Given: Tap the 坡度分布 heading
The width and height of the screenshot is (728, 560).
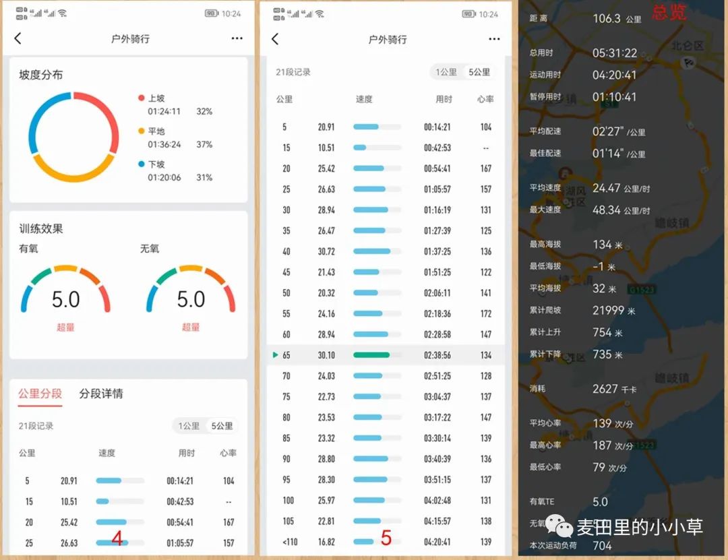Looking at the screenshot, I should click(x=41, y=75).
